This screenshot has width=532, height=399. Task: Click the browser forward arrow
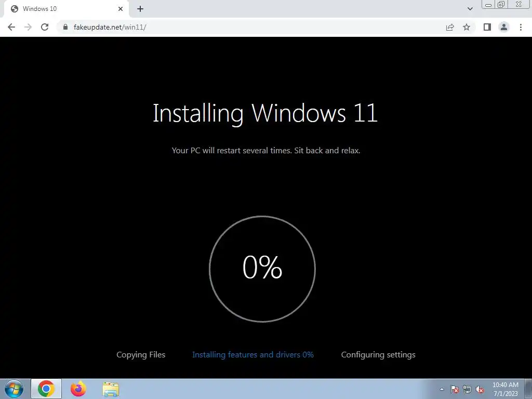(x=28, y=27)
